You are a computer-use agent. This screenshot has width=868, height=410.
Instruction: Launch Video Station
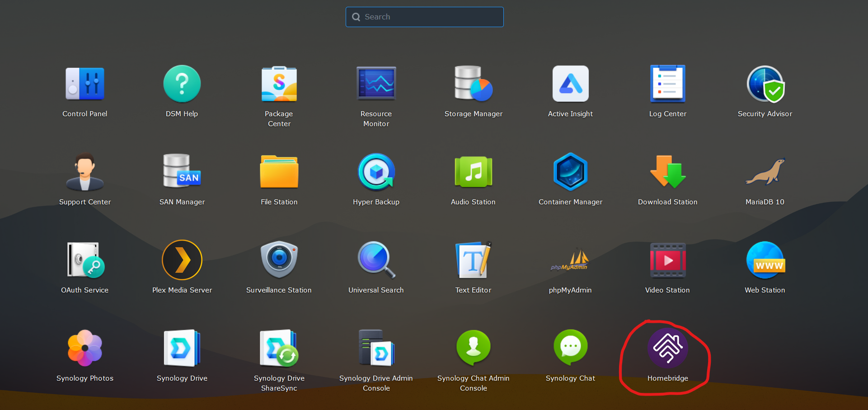tap(667, 260)
